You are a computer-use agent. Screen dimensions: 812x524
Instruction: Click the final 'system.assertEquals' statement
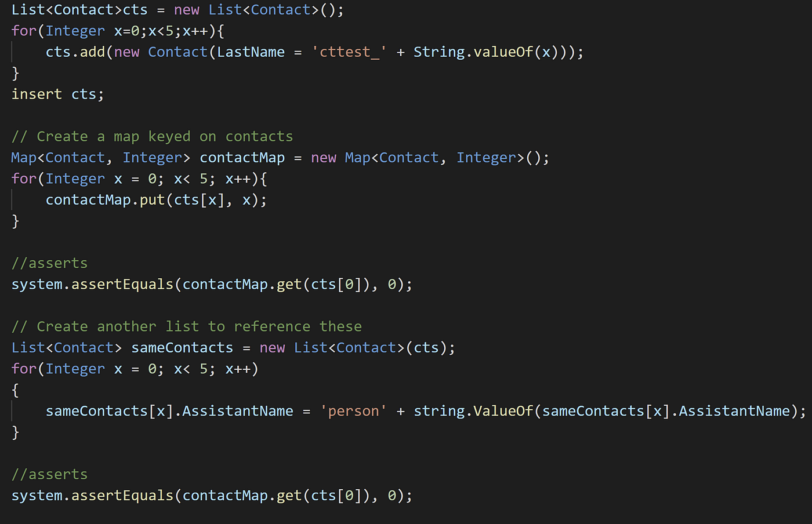212,496
